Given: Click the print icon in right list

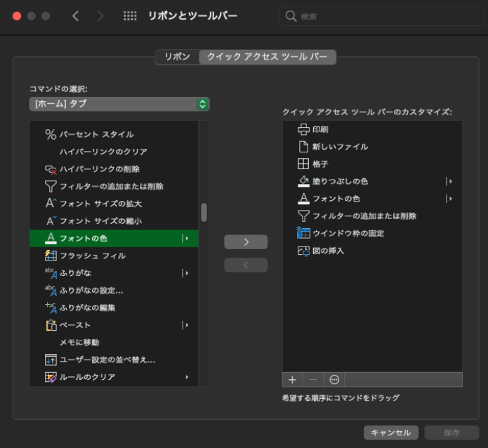Looking at the screenshot, I should (x=303, y=129).
